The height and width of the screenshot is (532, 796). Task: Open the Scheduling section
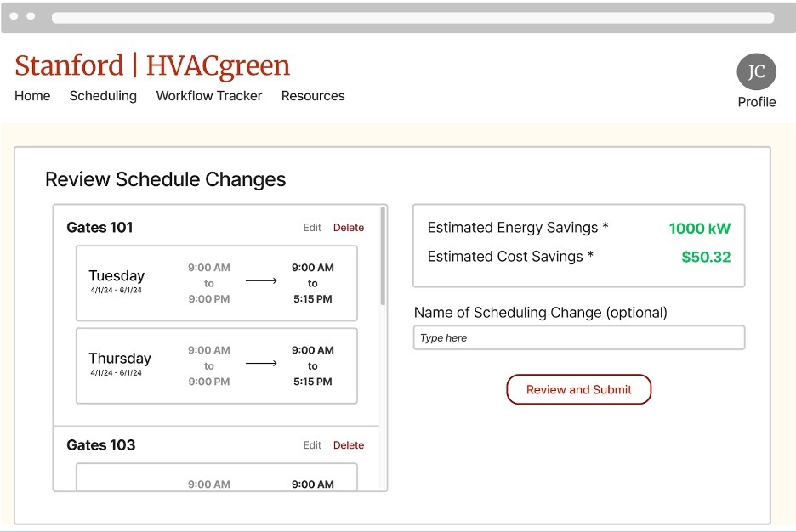point(103,96)
